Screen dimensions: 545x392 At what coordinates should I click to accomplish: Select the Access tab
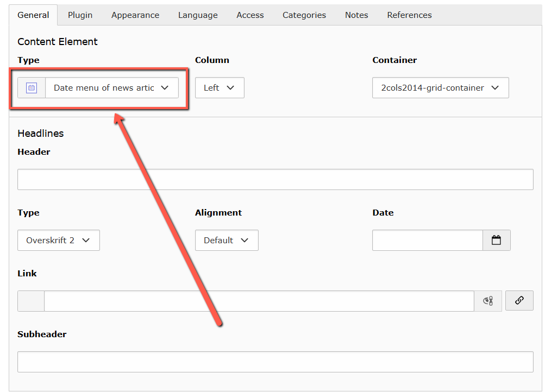tap(250, 15)
